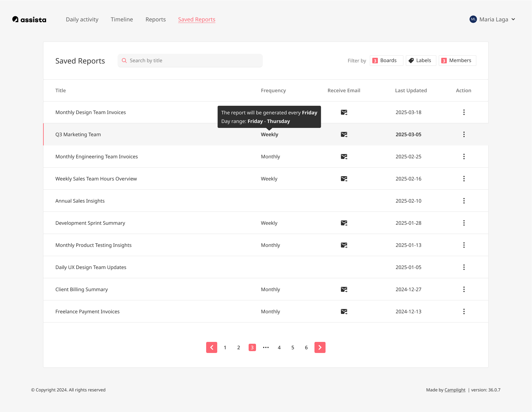Click email icon for Q3 Marketing Team

coord(344,134)
